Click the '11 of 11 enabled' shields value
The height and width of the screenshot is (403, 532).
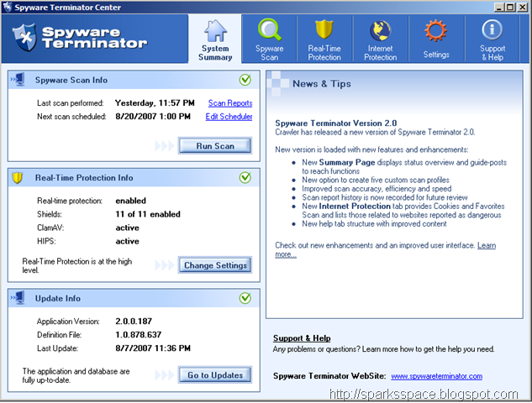click(148, 214)
